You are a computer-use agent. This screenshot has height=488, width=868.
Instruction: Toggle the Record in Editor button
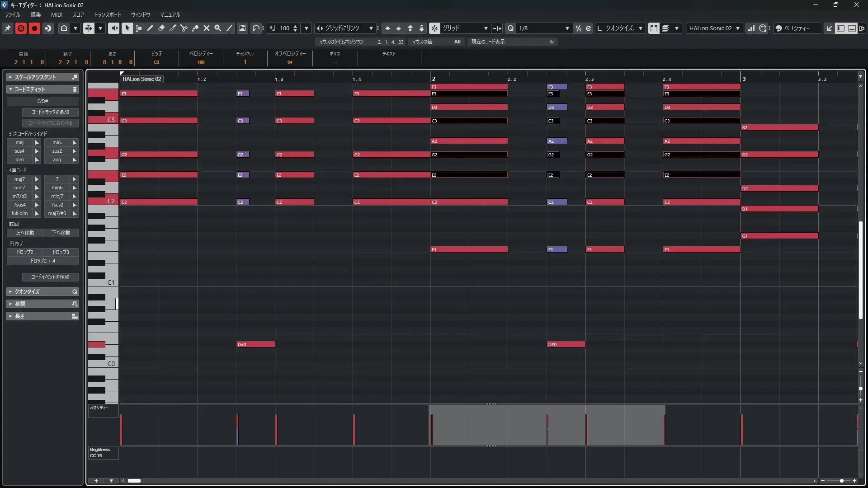point(34,28)
